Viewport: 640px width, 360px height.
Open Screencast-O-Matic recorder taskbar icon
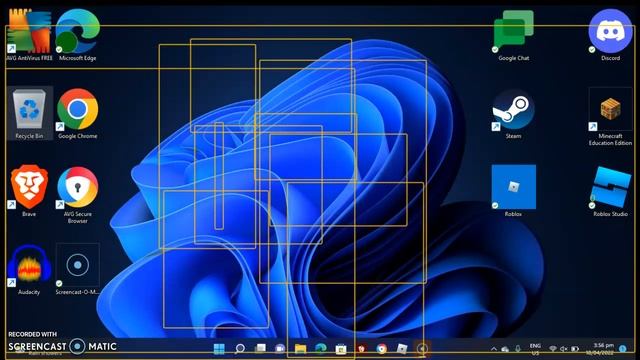click(x=422, y=349)
